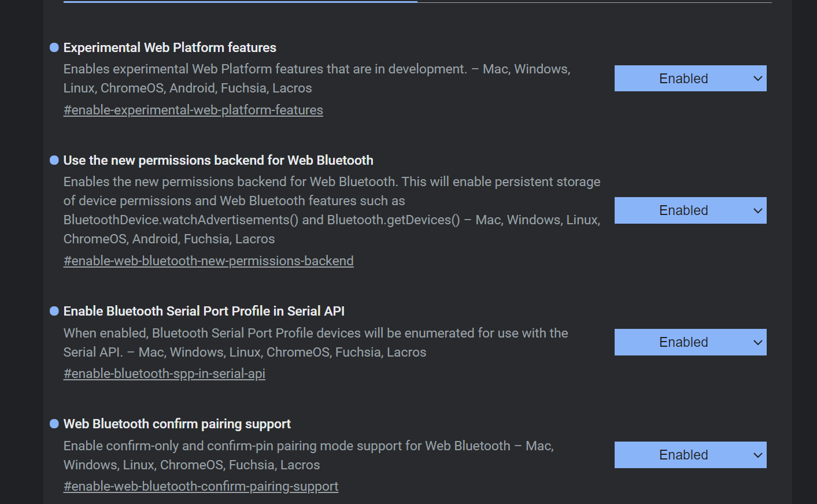Screen dimensions: 817x504
Task: Open the Web Bluetooth confirm pairing dropdown
Action: [690, 454]
